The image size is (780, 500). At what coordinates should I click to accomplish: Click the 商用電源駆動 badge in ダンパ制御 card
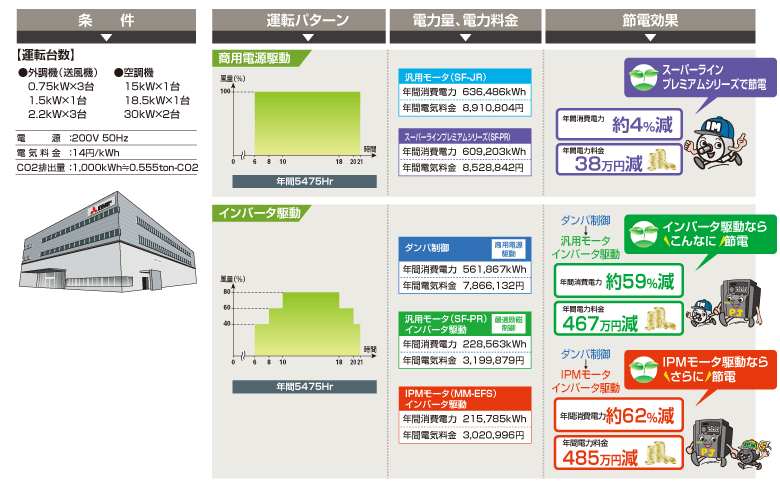(508, 249)
